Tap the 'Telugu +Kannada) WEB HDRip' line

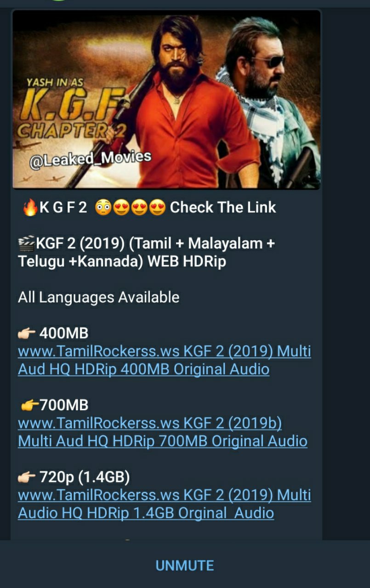click(x=122, y=262)
